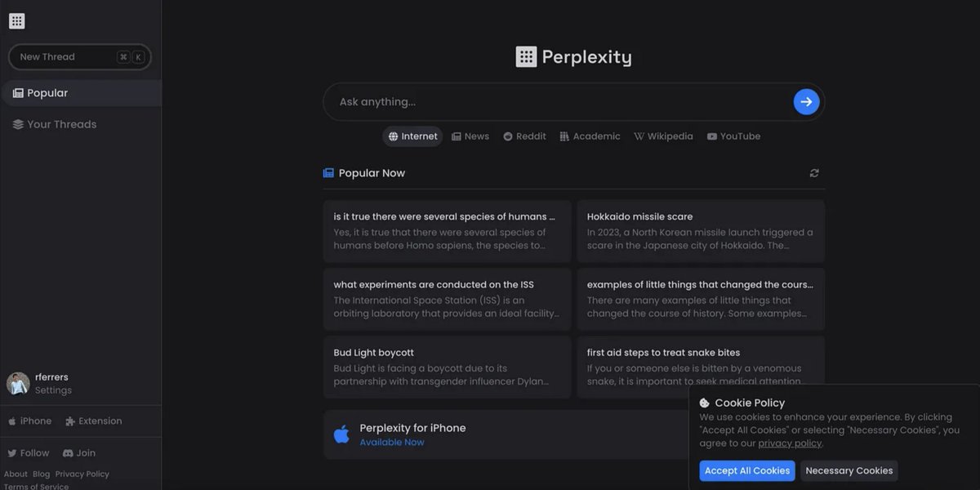Viewport: 980px width, 490px height.
Task: Click the Popular Now newspaper icon
Action: coord(328,173)
